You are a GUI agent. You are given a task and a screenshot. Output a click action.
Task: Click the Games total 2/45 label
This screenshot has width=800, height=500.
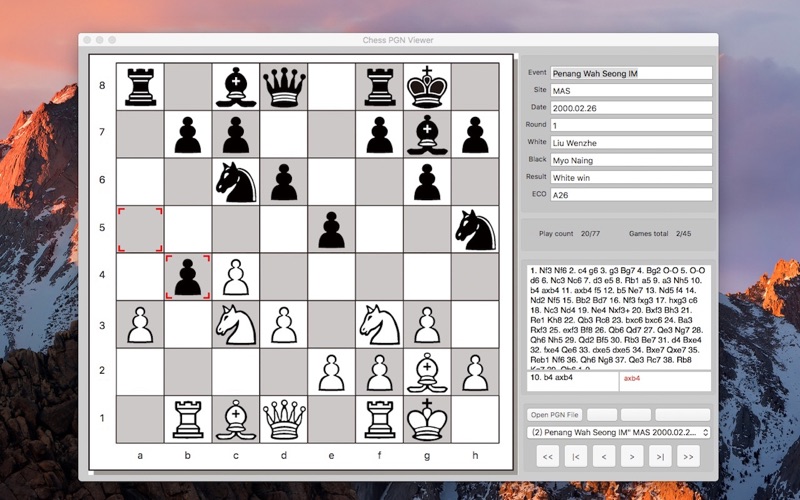pos(660,234)
